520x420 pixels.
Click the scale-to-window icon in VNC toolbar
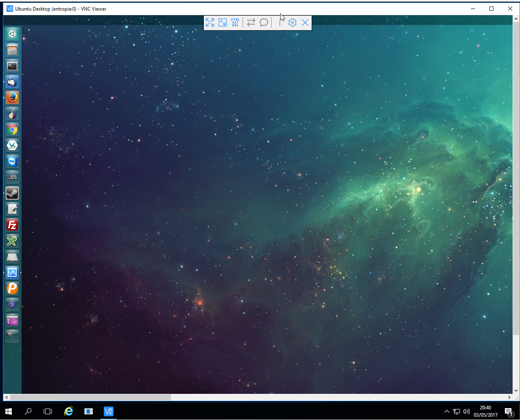[x=223, y=22]
